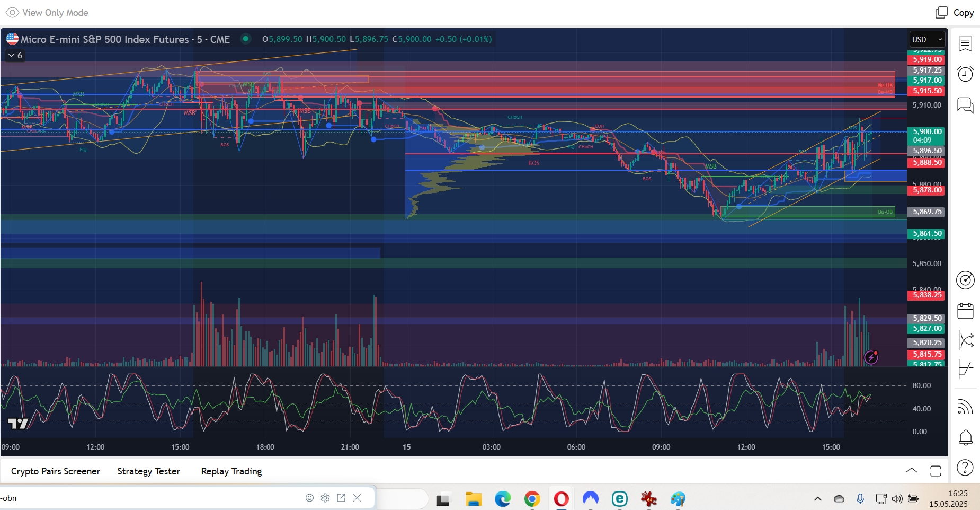980x510 pixels.
Task: Click the battery tray icon
Action: pos(913,499)
